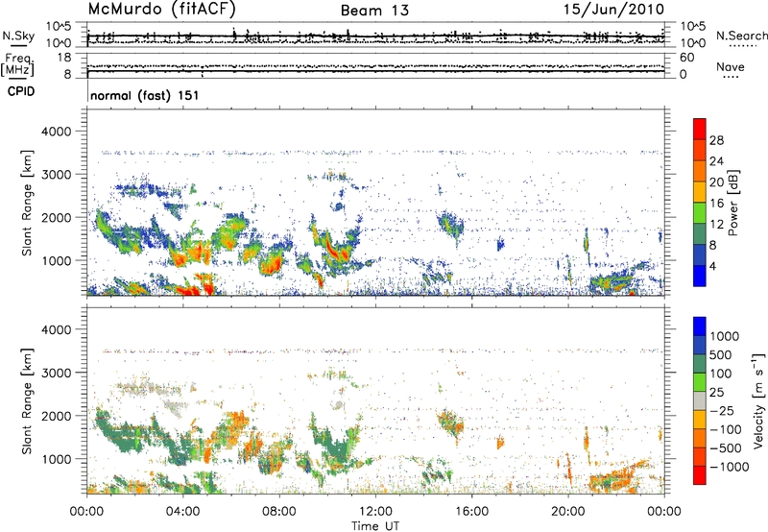This screenshot has width=768, height=532.
Task: Click the 'Velocity [m s-1]' colorbar label
Action: point(758,400)
